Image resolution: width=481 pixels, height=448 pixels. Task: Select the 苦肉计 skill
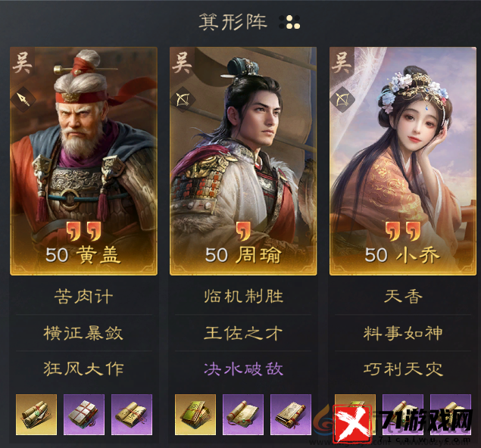pyautogui.click(x=84, y=297)
